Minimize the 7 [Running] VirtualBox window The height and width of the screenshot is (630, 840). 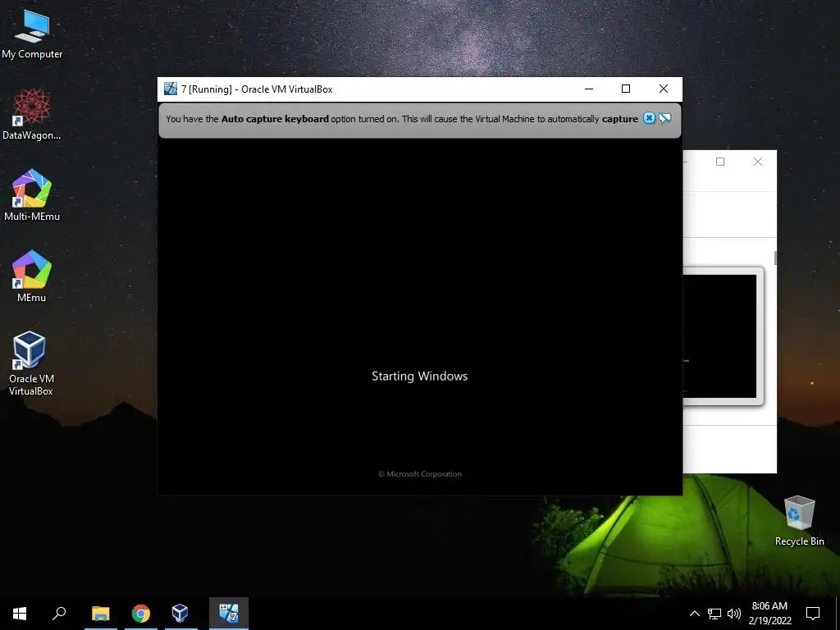click(589, 89)
